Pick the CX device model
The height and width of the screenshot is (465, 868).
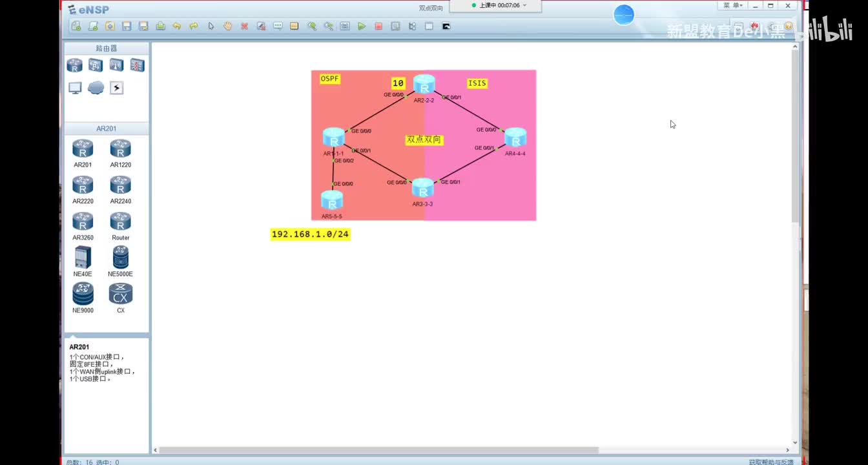(x=121, y=298)
